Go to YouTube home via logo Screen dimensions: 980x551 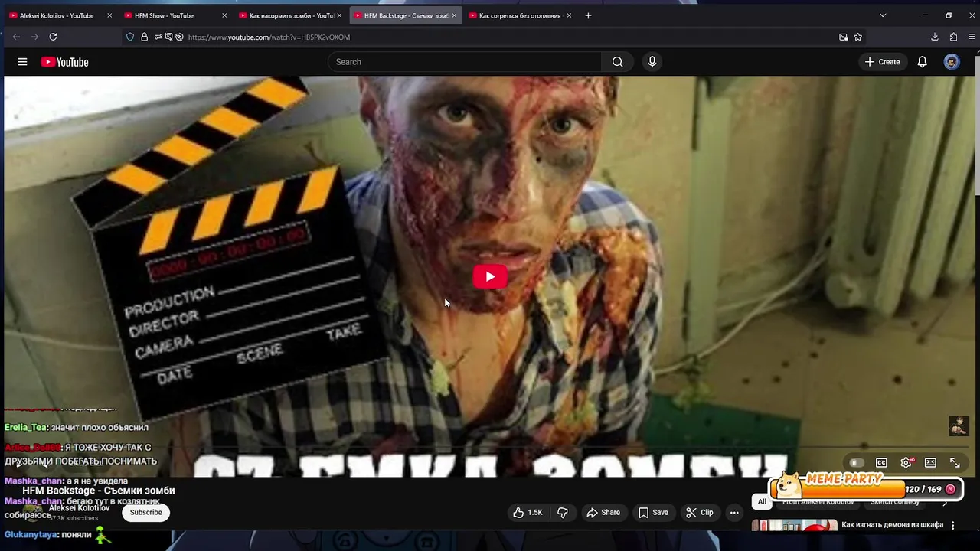(x=65, y=62)
